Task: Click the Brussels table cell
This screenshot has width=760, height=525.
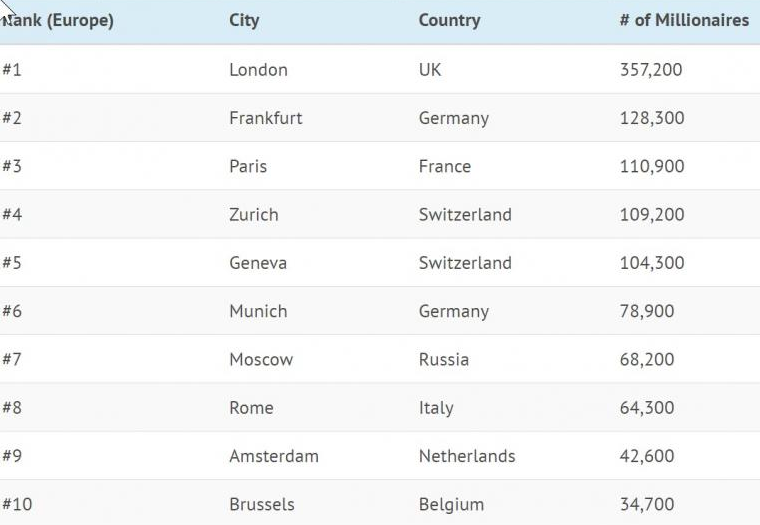Action: (262, 505)
